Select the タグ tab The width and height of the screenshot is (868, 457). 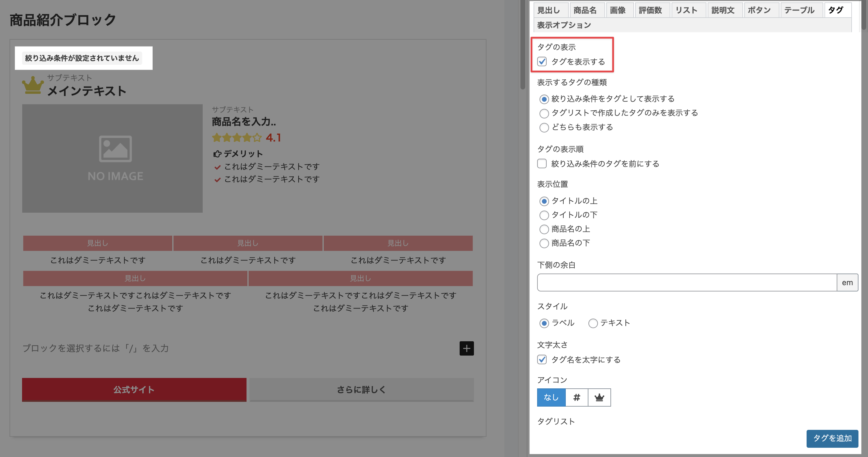tap(838, 10)
